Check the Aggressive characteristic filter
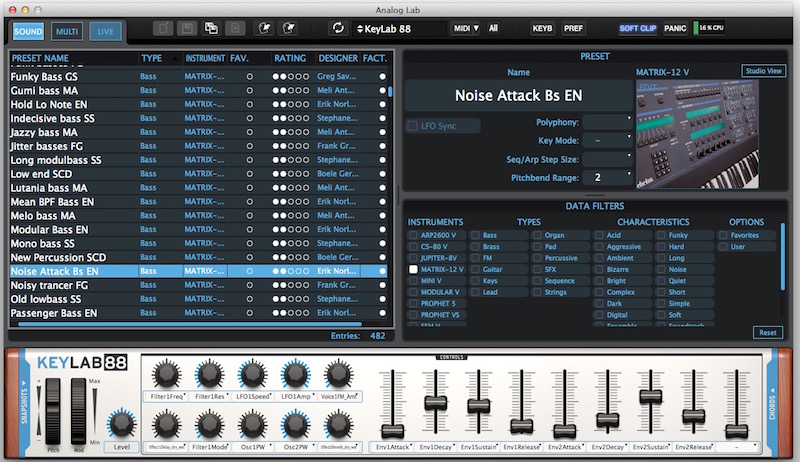The width and height of the screenshot is (800, 462). coord(599,246)
